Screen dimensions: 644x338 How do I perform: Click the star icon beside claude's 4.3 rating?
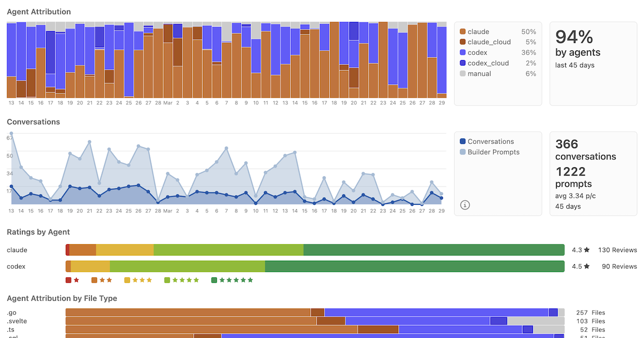pos(587,250)
